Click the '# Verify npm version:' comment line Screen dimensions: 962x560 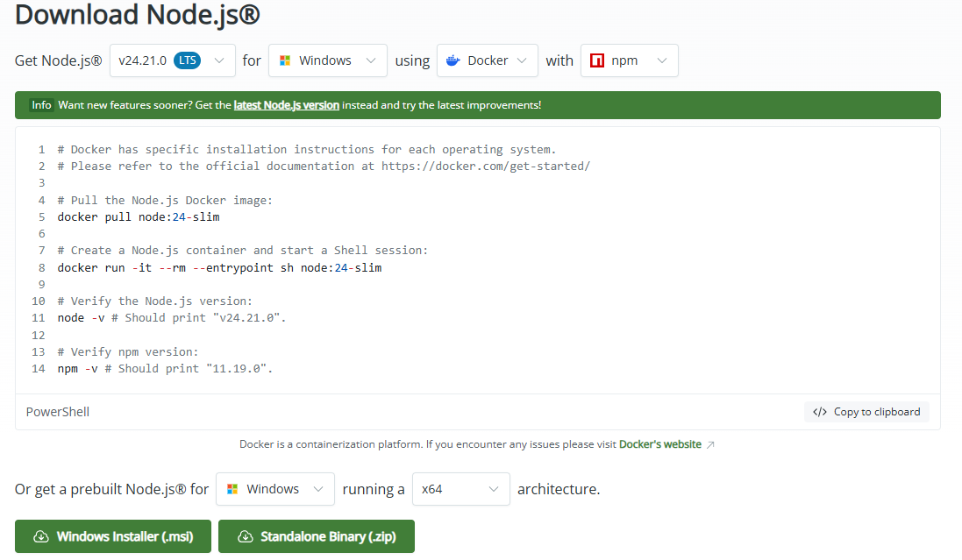point(128,352)
